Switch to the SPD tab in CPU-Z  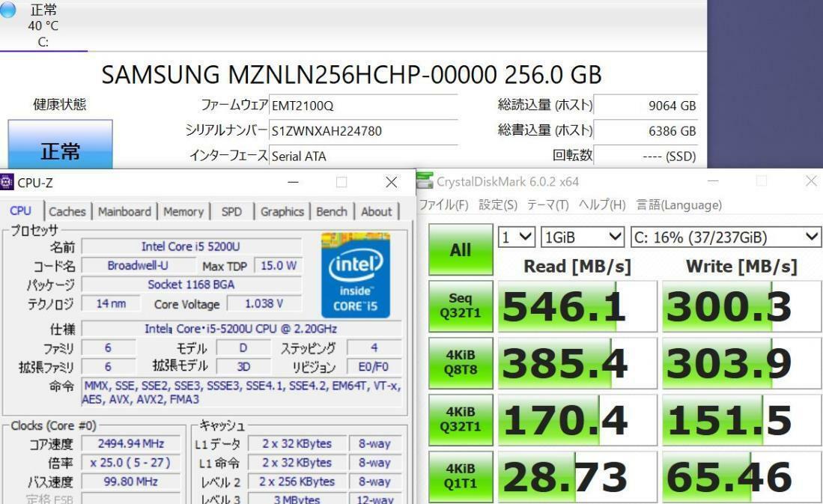(x=231, y=211)
